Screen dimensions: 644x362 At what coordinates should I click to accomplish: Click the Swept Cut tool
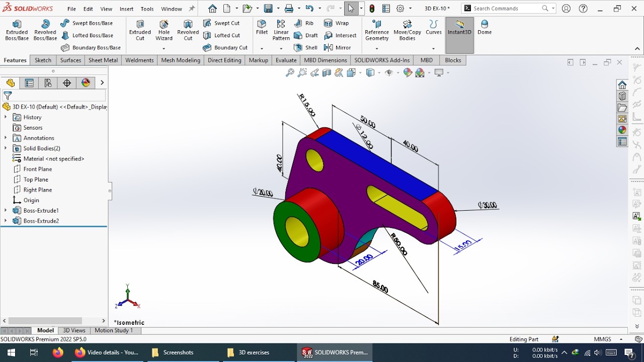click(x=221, y=23)
